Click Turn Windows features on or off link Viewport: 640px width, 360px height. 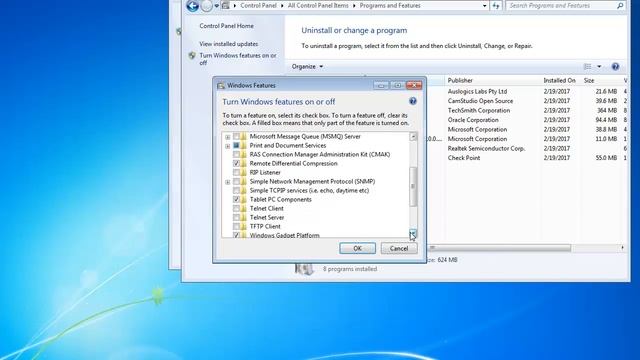pos(238,59)
